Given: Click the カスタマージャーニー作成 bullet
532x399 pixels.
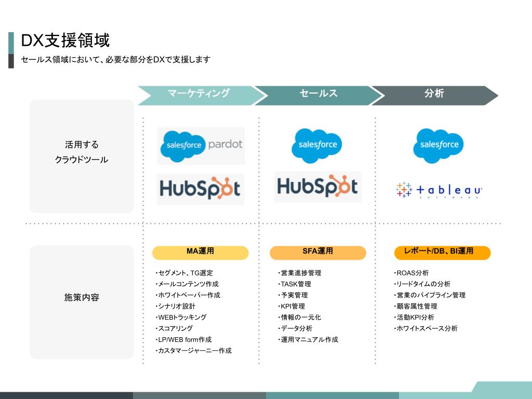Looking at the screenshot, I should 193,351.
